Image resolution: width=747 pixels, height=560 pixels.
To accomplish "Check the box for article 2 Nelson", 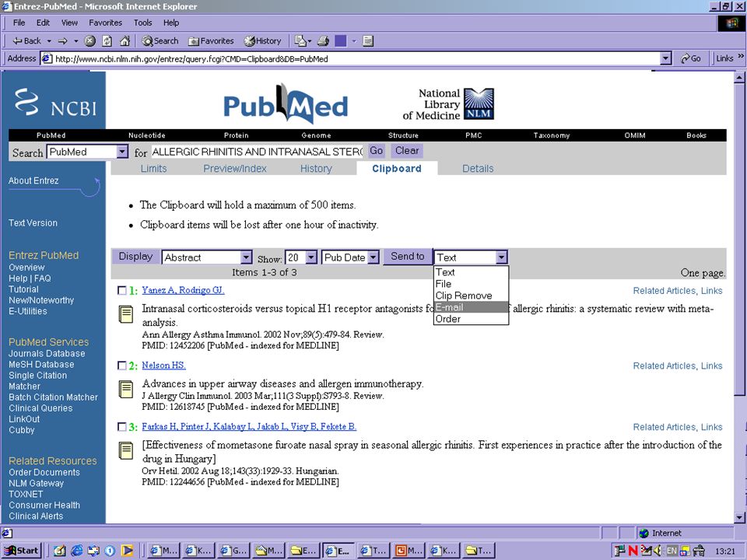I will 122,366.
